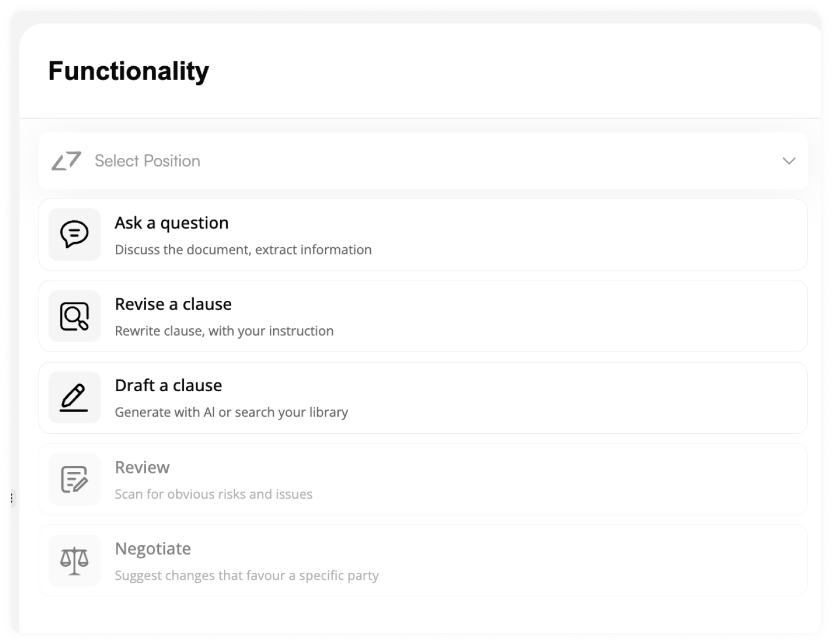Expand the Select Position chevron
832x644 pixels.
[x=789, y=161]
